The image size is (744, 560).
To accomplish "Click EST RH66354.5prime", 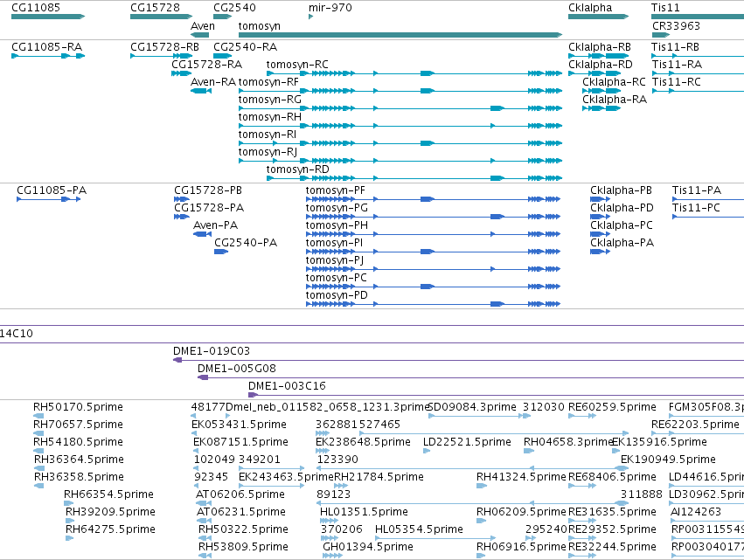I will [108, 494].
